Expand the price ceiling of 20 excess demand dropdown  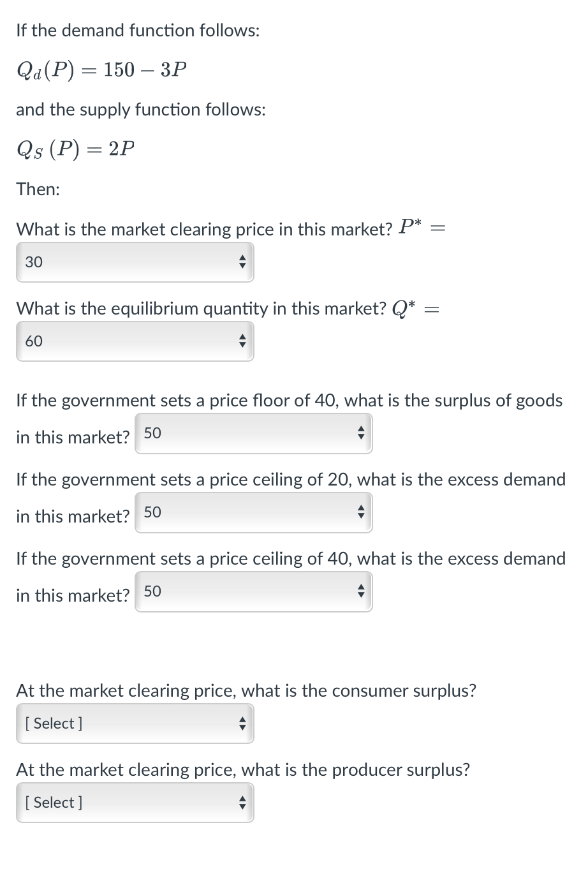(x=253, y=513)
